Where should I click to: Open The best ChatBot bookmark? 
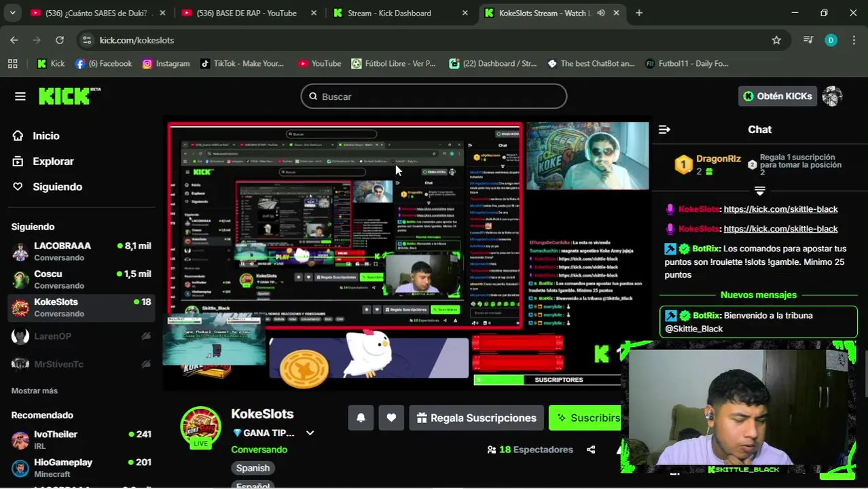[x=591, y=63]
